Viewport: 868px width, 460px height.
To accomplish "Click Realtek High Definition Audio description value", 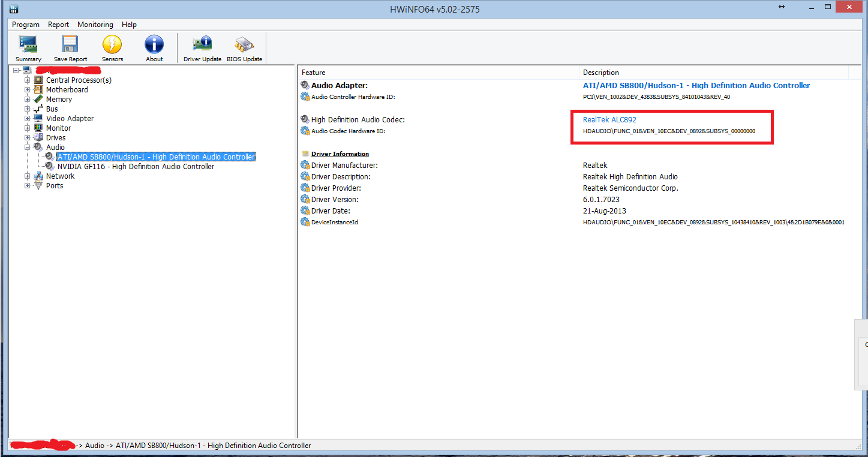I will [x=630, y=176].
